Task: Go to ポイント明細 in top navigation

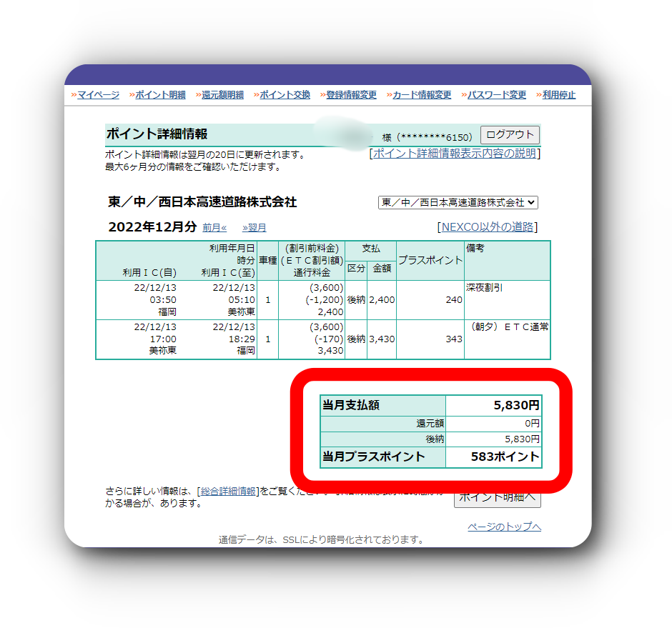Action: (160, 95)
